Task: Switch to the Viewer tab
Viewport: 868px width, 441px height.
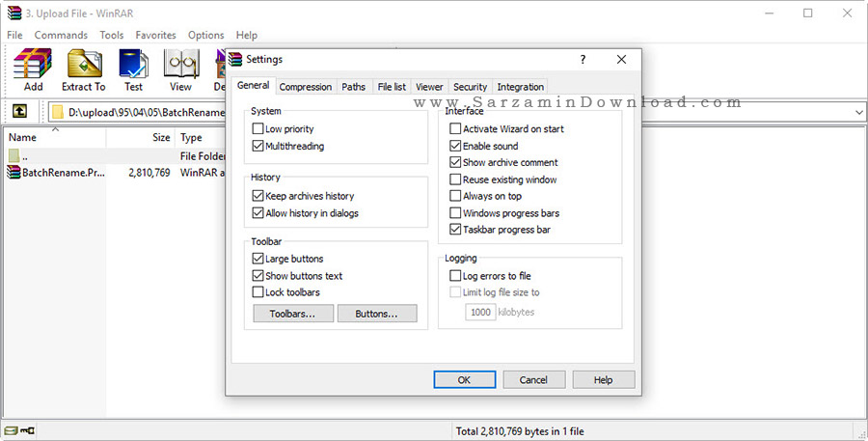Action: 429,87
